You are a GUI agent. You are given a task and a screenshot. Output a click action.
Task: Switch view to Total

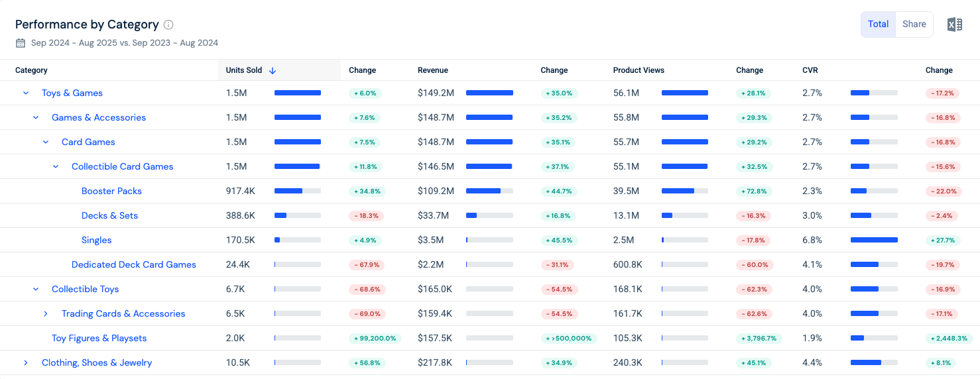[x=878, y=25]
